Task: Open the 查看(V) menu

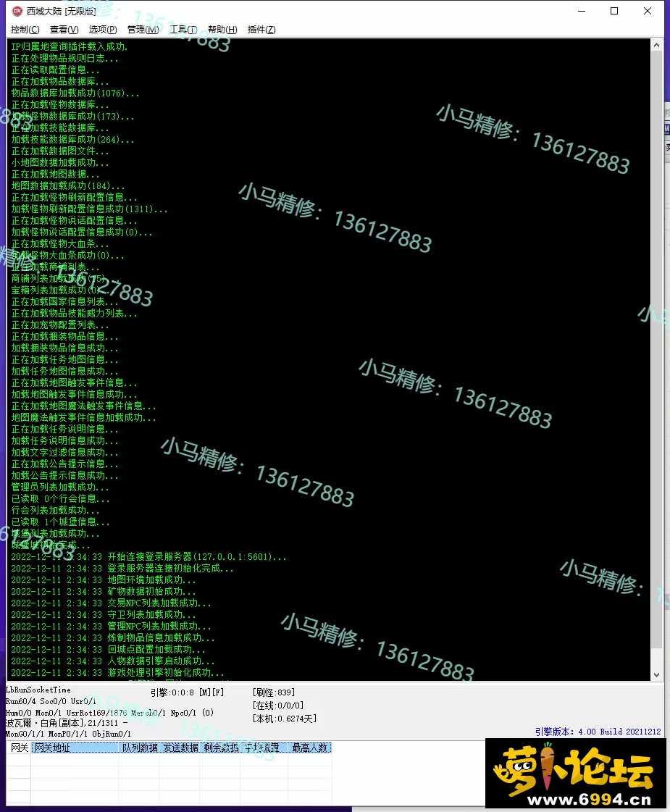Action: tap(64, 30)
